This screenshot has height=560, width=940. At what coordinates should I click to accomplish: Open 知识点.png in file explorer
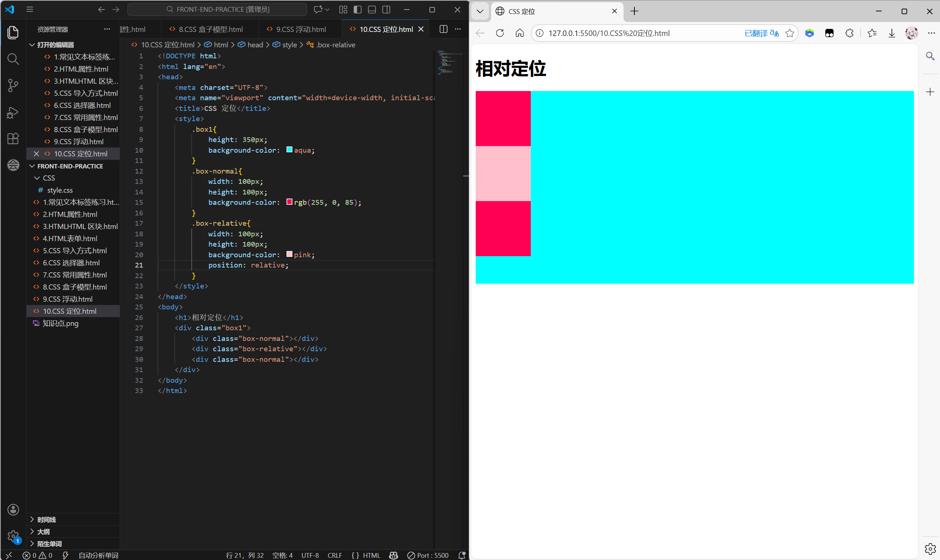click(60, 323)
